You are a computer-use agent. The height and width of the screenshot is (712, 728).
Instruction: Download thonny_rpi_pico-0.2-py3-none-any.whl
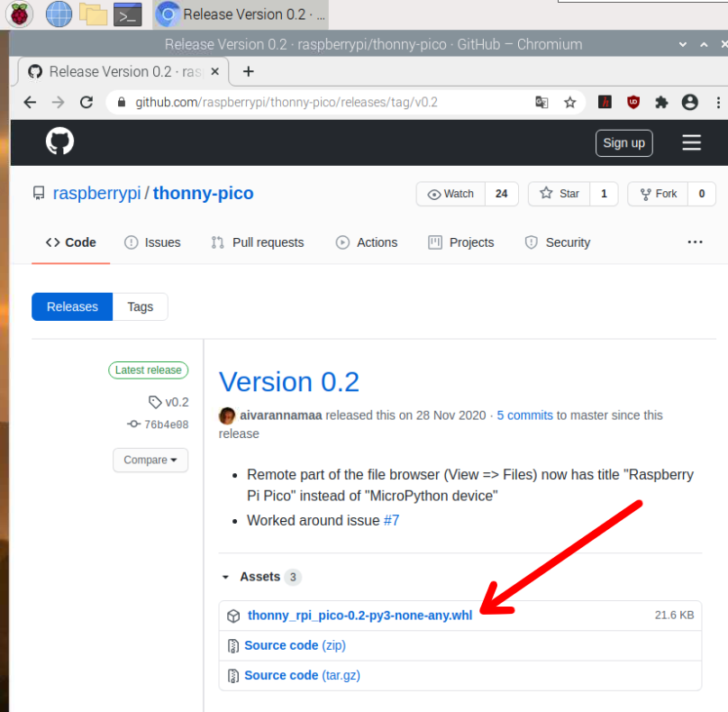359,616
